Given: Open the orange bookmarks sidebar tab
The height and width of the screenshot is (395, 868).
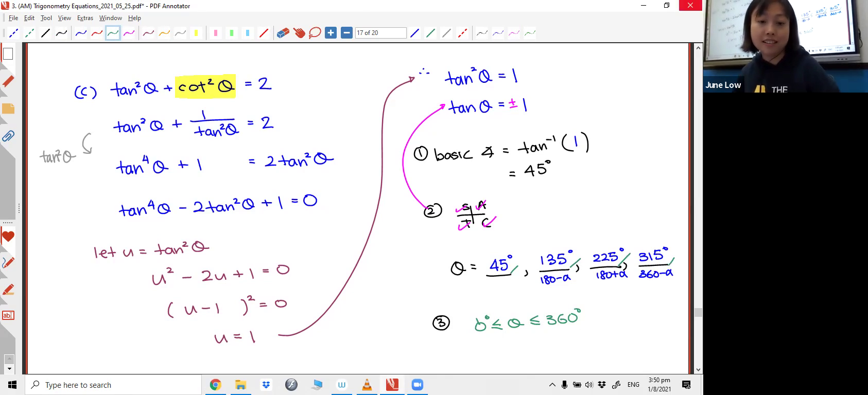Looking at the screenshot, I should click(x=8, y=109).
